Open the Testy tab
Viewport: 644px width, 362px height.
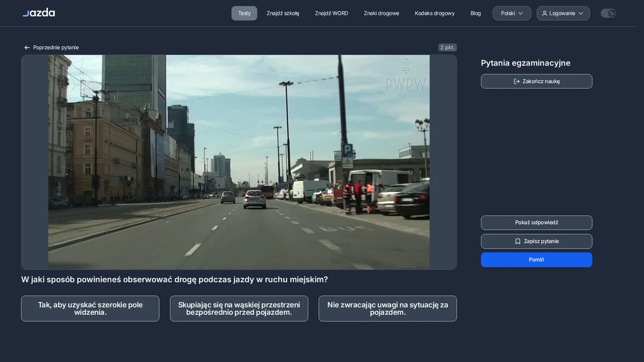[x=244, y=13]
